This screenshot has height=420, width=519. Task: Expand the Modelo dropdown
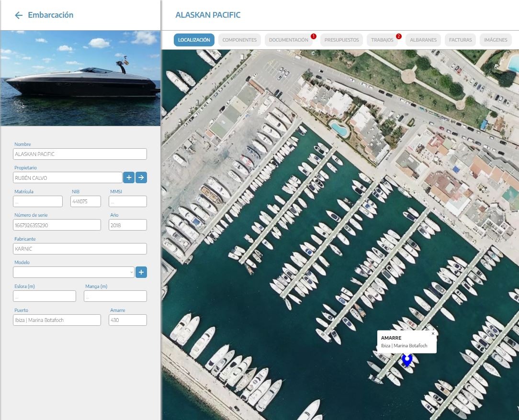(74, 272)
